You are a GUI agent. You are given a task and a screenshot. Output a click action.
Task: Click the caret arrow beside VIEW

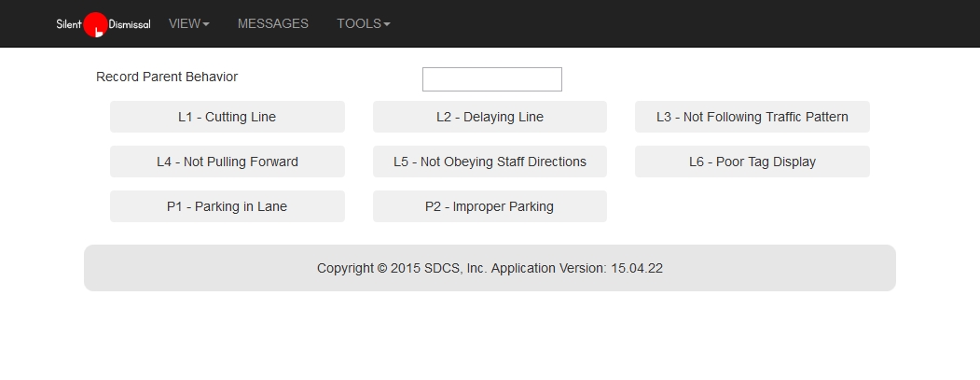206,24
